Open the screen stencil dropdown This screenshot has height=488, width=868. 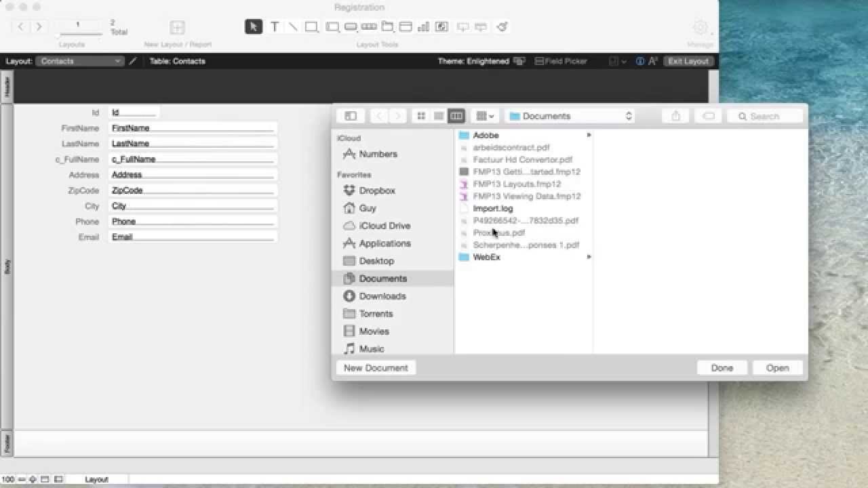click(617, 61)
